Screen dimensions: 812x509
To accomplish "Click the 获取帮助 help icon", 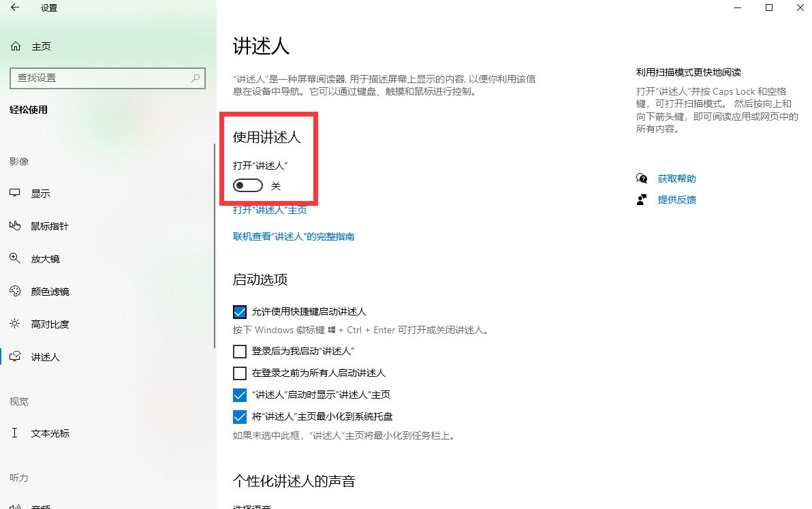I will (641, 178).
